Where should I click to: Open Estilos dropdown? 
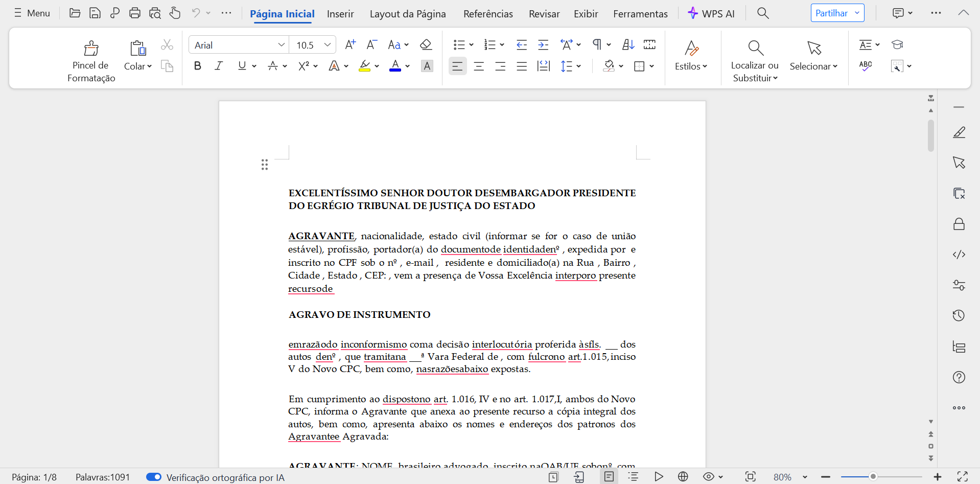(x=691, y=66)
